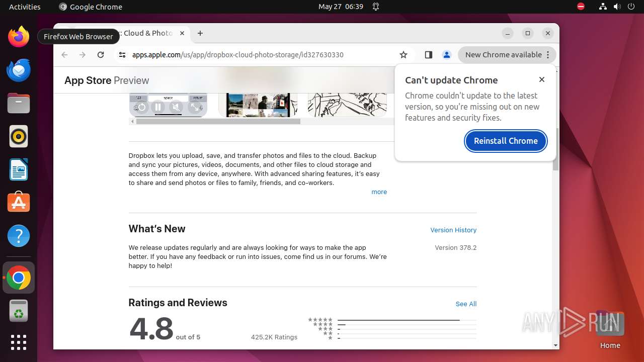Screen dimensions: 644x362
Task: Click the notification bell icon
Action: click(376, 7)
